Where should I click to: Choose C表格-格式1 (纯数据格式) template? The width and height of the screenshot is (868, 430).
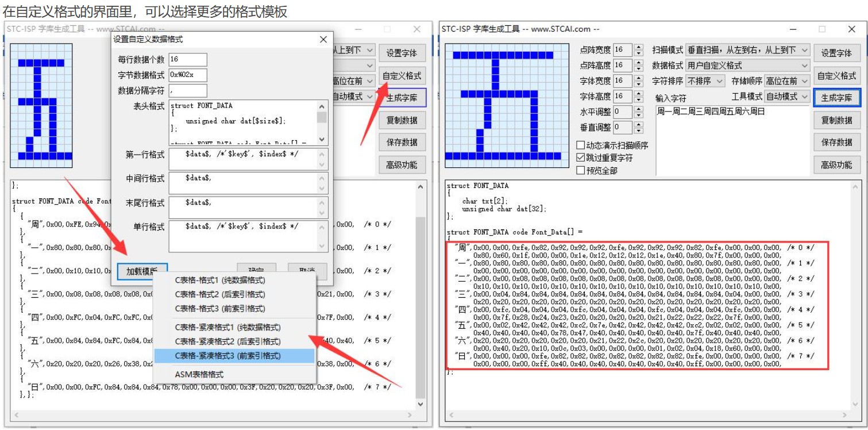pyautogui.click(x=234, y=281)
